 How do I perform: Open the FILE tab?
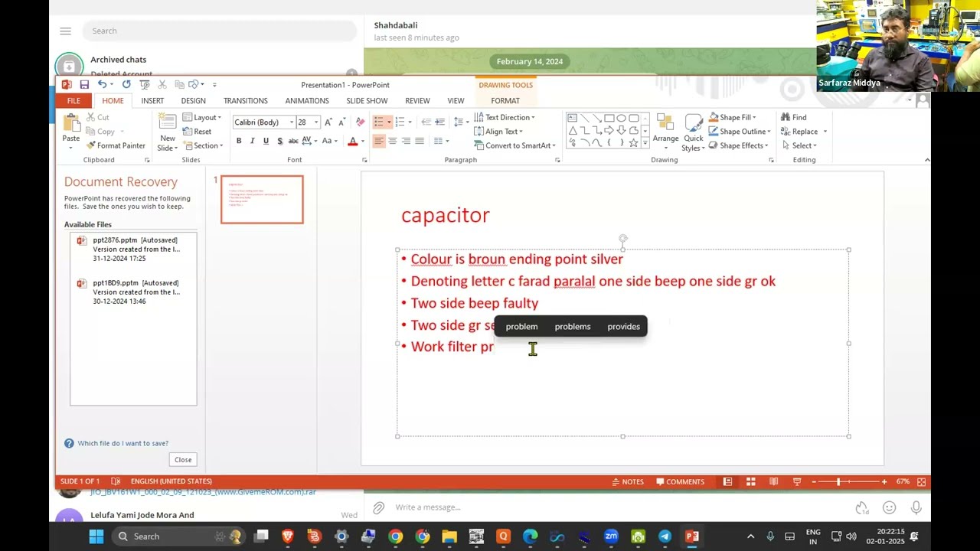[x=73, y=101]
